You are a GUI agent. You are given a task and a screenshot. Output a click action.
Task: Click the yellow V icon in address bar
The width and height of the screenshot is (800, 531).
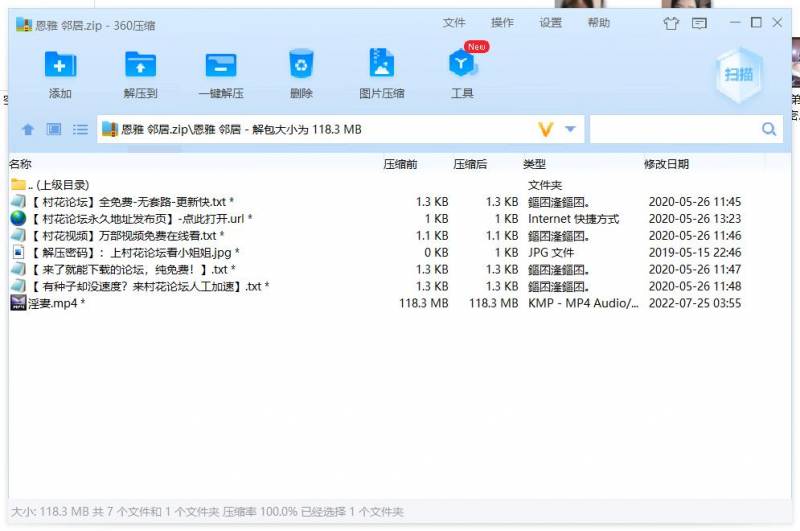546,130
